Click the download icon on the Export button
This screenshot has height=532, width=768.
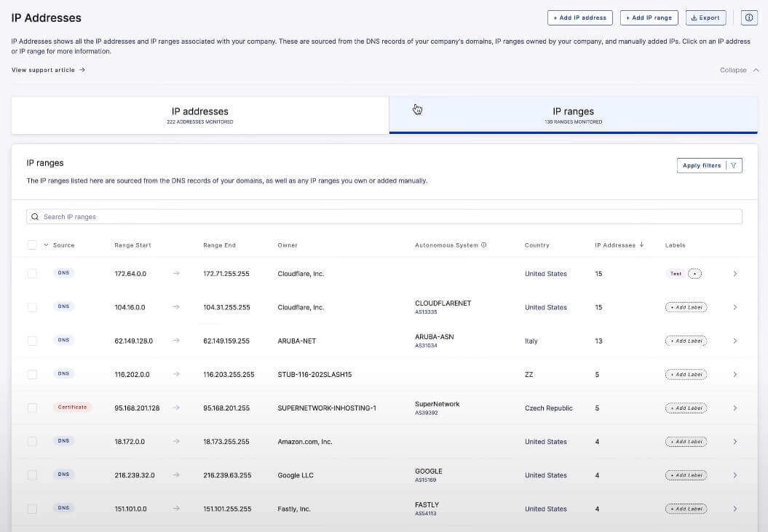coord(694,17)
